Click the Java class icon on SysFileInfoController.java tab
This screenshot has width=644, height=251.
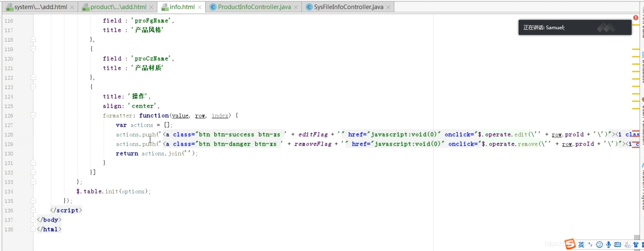click(309, 7)
